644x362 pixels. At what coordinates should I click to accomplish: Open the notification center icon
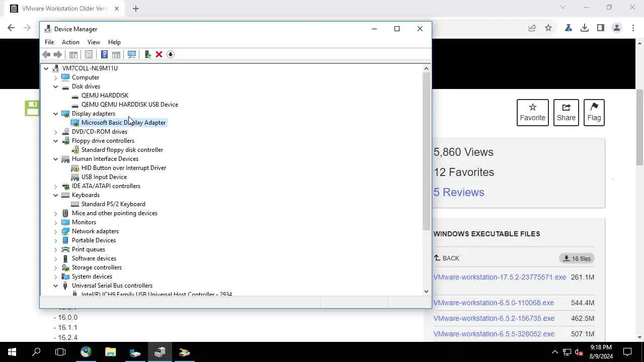coord(627,352)
